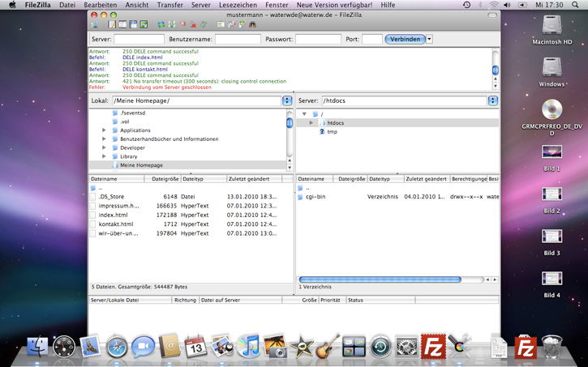Expand Benutzerhandbücher und Informationen folder
The height and width of the screenshot is (367, 588).
click(x=104, y=139)
